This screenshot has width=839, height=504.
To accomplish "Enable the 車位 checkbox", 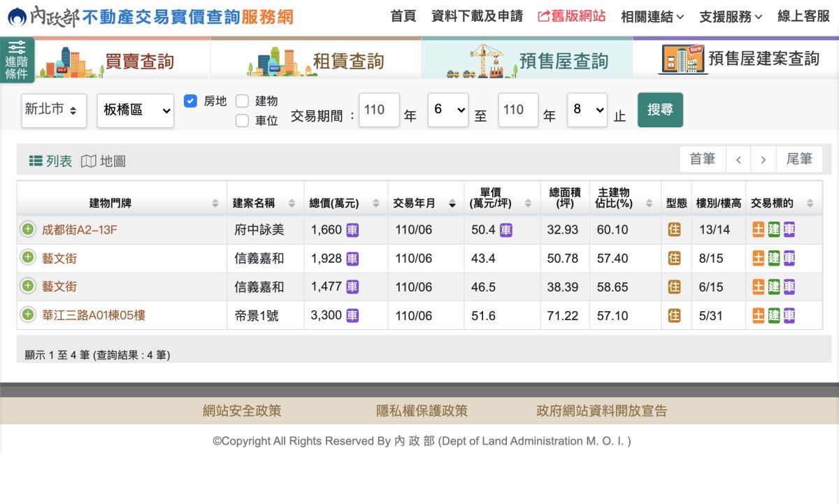I will [241, 120].
